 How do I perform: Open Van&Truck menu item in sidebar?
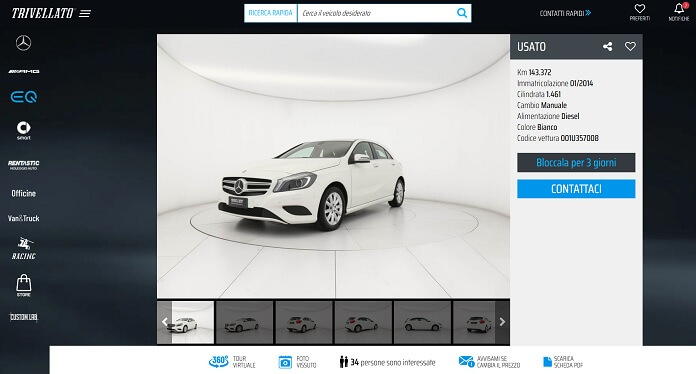(24, 218)
